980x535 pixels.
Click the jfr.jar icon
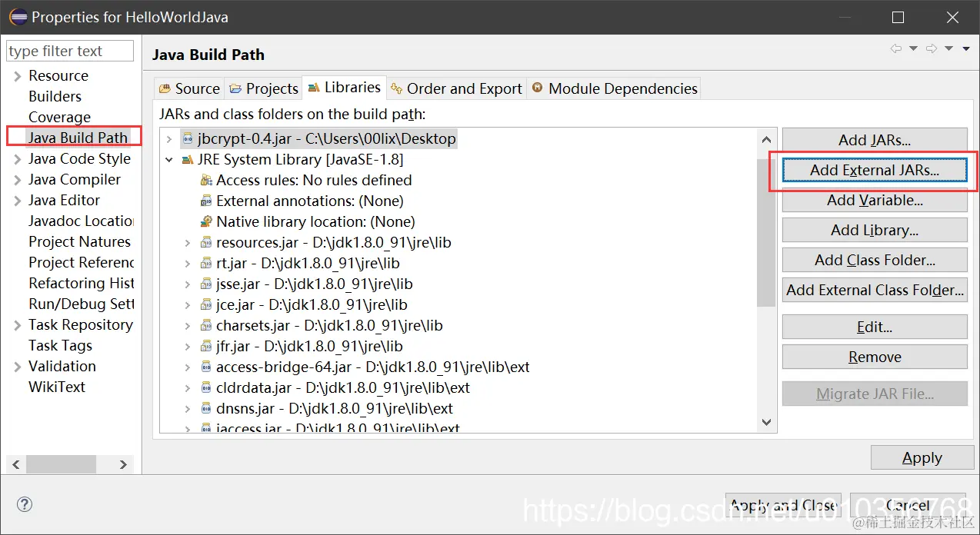tap(206, 347)
